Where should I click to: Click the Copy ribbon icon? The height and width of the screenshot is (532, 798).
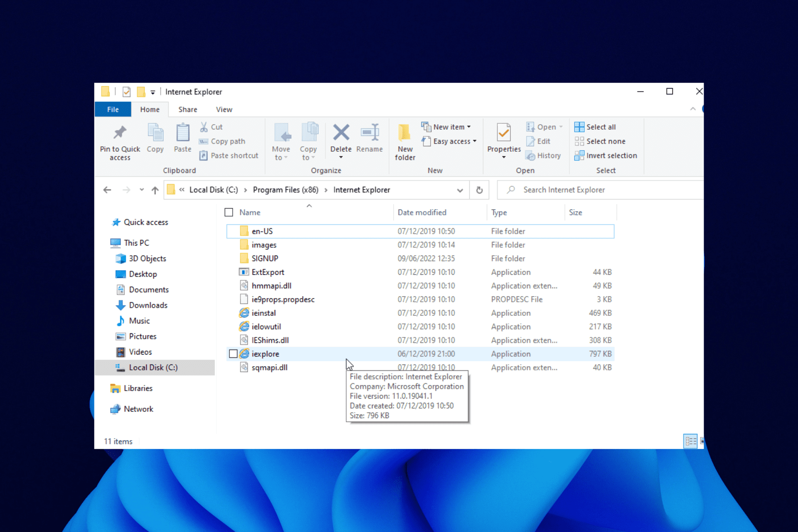[155, 133]
